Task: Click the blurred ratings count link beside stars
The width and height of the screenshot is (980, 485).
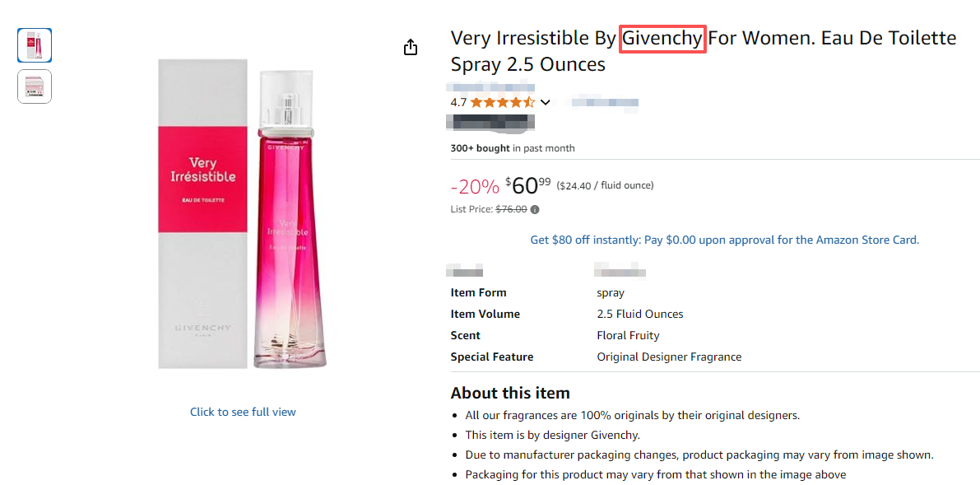Action: (x=605, y=102)
